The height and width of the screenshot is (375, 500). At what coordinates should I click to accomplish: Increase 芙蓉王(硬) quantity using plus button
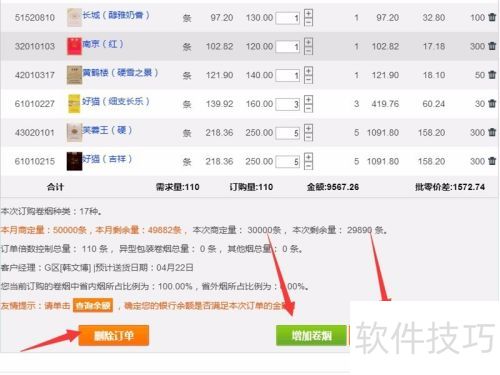point(309,128)
